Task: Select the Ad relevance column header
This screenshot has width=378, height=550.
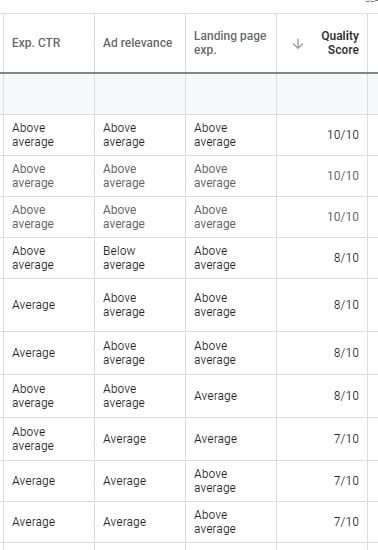Action: (137, 43)
